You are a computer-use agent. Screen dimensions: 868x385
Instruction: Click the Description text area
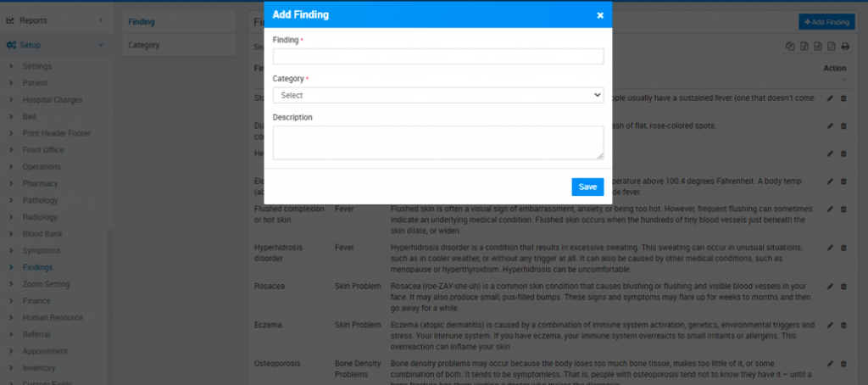(x=438, y=142)
